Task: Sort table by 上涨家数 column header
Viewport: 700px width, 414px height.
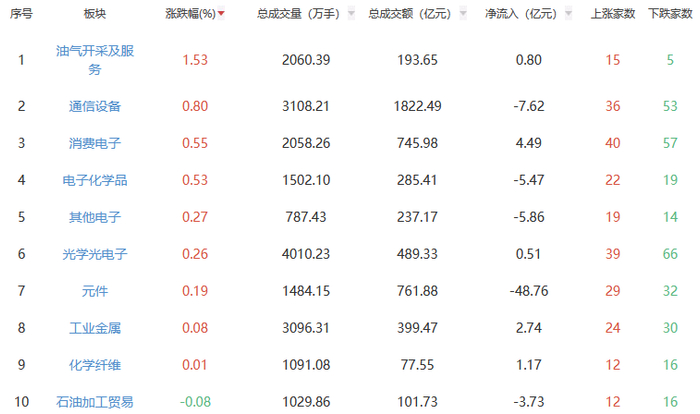Action: (612, 15)
